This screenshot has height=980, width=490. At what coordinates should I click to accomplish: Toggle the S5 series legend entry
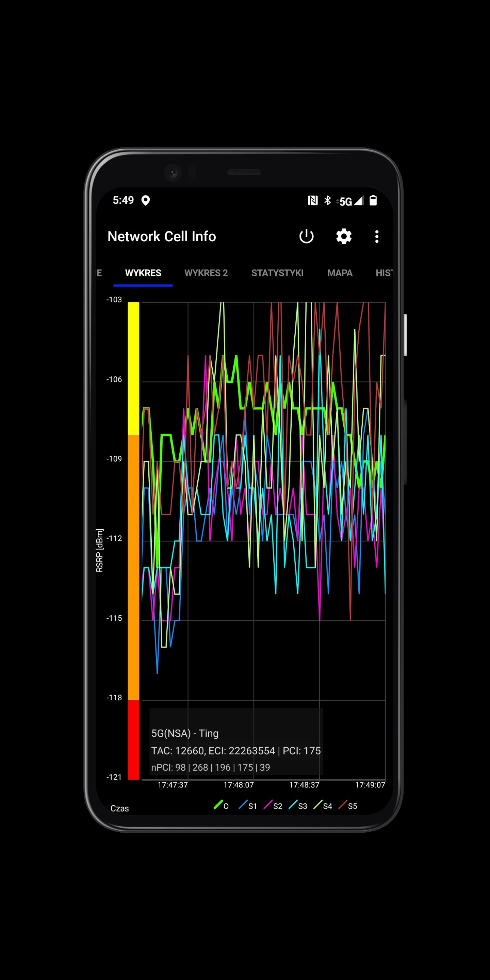(x=348, y=806)
